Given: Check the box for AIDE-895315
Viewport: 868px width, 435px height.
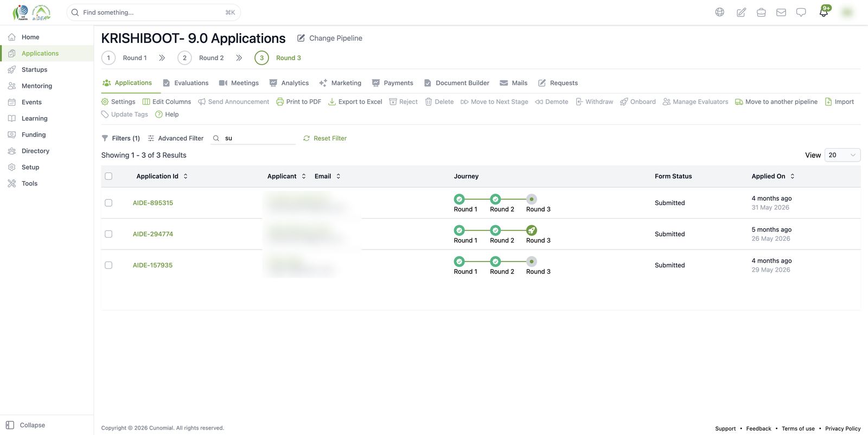Looking at the screenshot, I should (108, 203).
